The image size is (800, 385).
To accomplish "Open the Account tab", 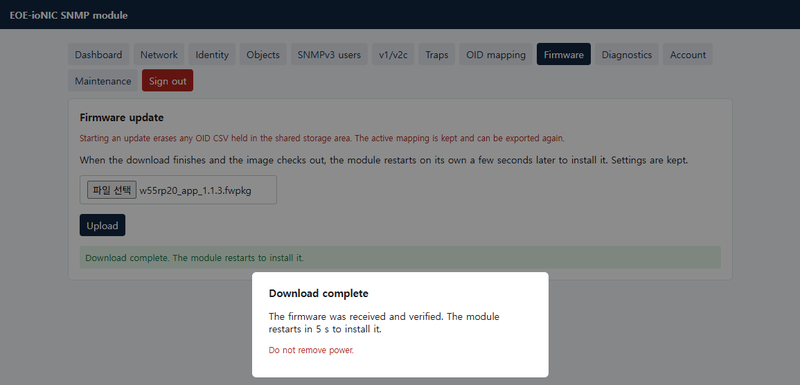I will [688, 55].
